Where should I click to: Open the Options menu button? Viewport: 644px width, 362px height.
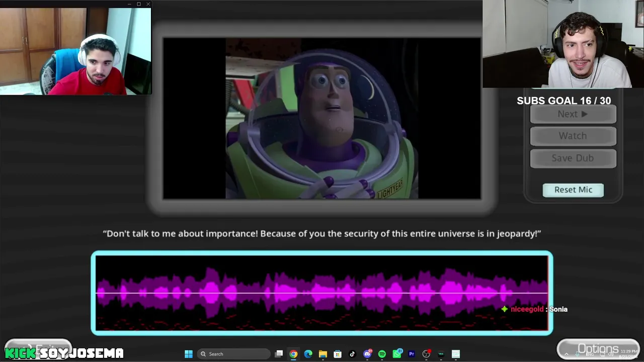[x=598, y=349]
